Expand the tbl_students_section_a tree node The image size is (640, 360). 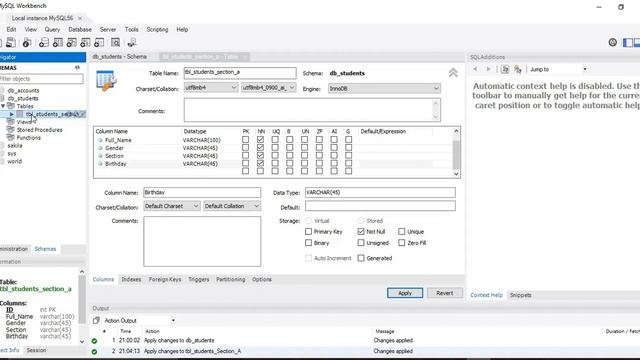(x=12, y=114)
